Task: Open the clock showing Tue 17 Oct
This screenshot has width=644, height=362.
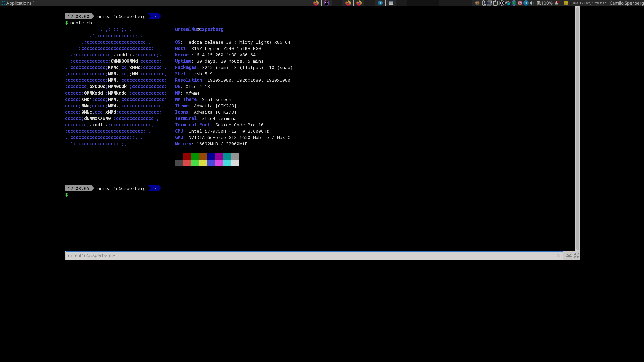Action: pos(589,3)
